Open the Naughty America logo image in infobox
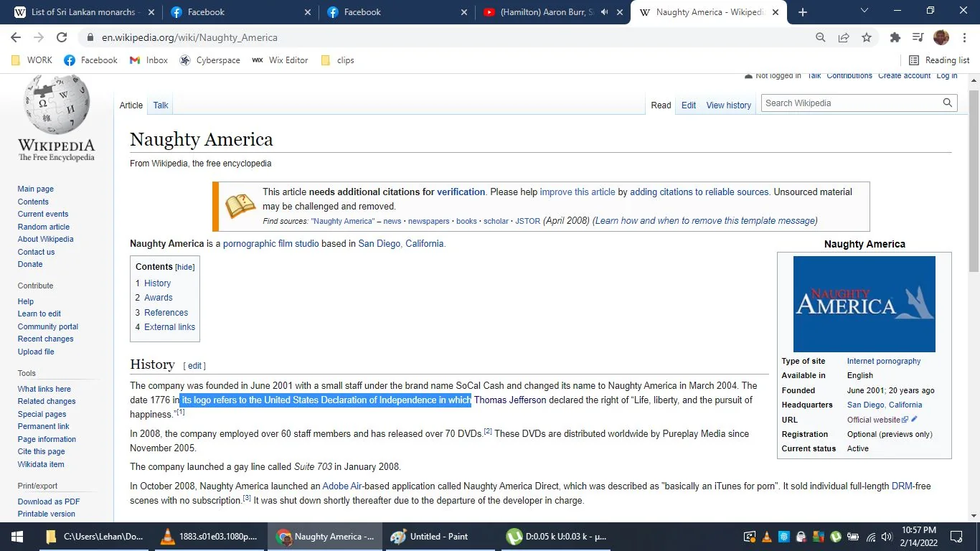Screen dimensions: 980x551 tap(864, 304)
